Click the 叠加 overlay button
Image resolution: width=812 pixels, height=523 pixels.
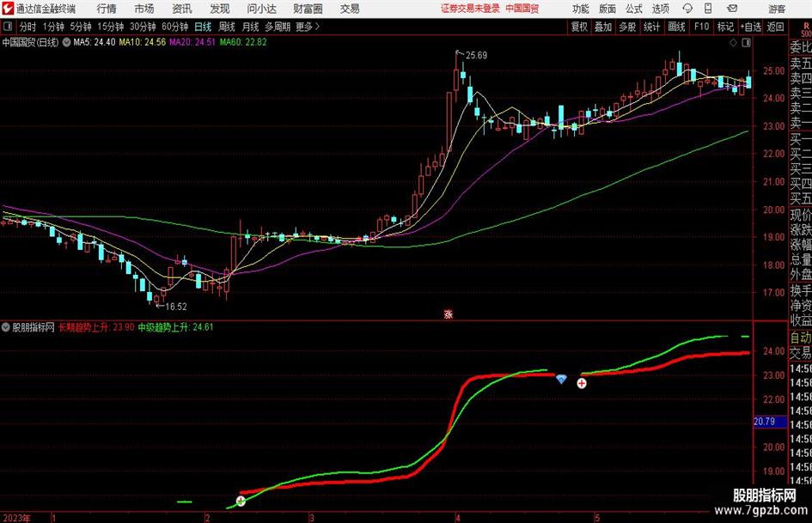(603, 27)
